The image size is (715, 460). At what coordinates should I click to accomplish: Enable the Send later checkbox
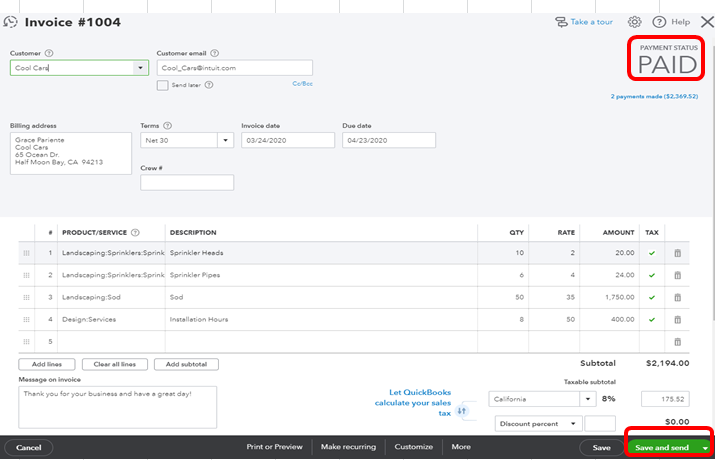tap(162, 86)
